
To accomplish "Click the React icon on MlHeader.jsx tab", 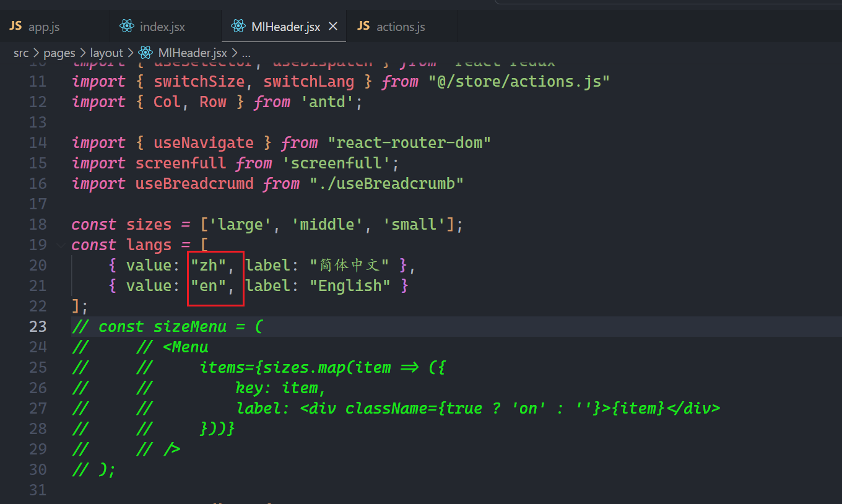I will [x=238, y=27].
